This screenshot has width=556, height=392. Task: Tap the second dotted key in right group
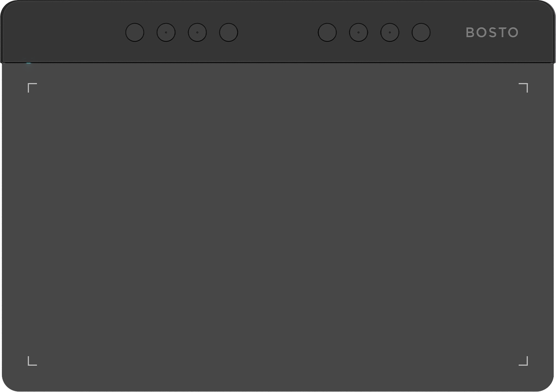point(358,32)
